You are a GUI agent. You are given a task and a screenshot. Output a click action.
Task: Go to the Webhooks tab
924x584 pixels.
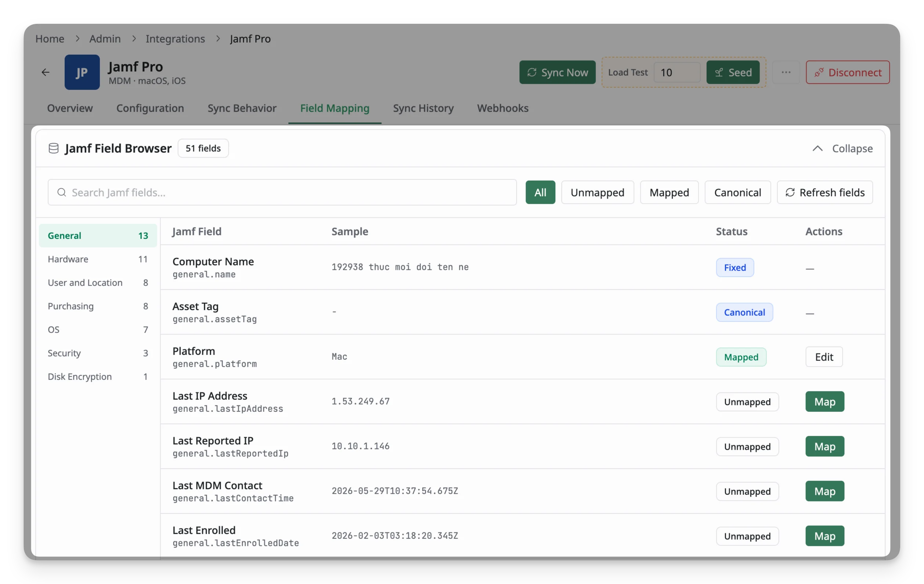click(x=503, y=108)
